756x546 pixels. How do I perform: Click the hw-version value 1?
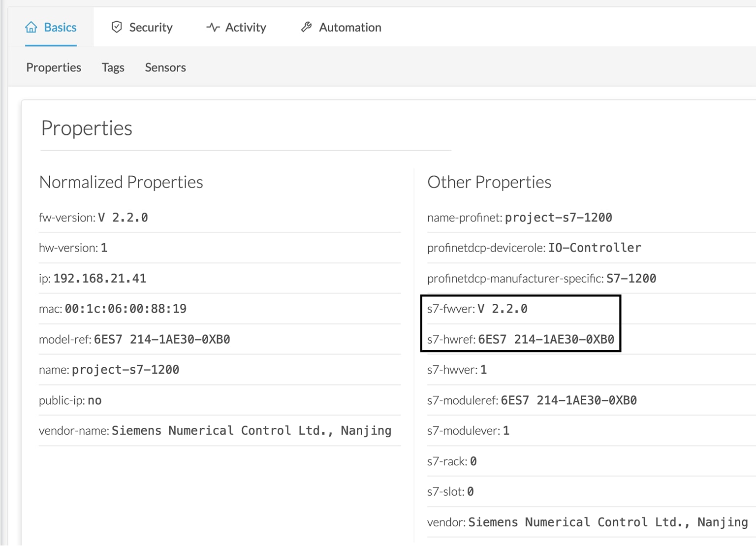pos(104,248)
